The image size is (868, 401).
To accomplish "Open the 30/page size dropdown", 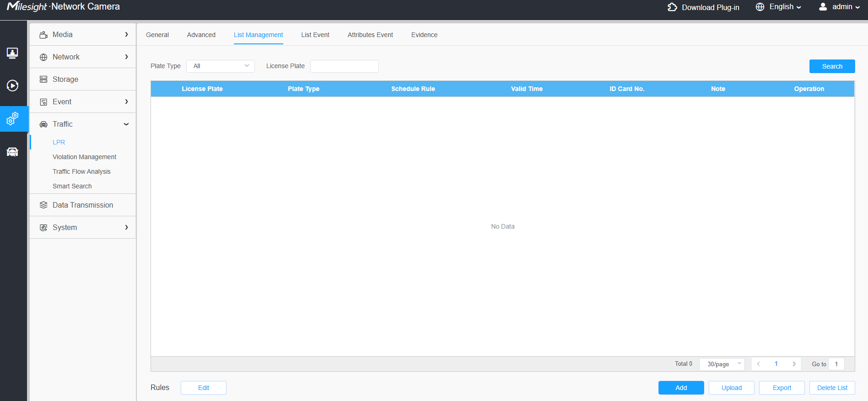I will click(x=722, y=364).
